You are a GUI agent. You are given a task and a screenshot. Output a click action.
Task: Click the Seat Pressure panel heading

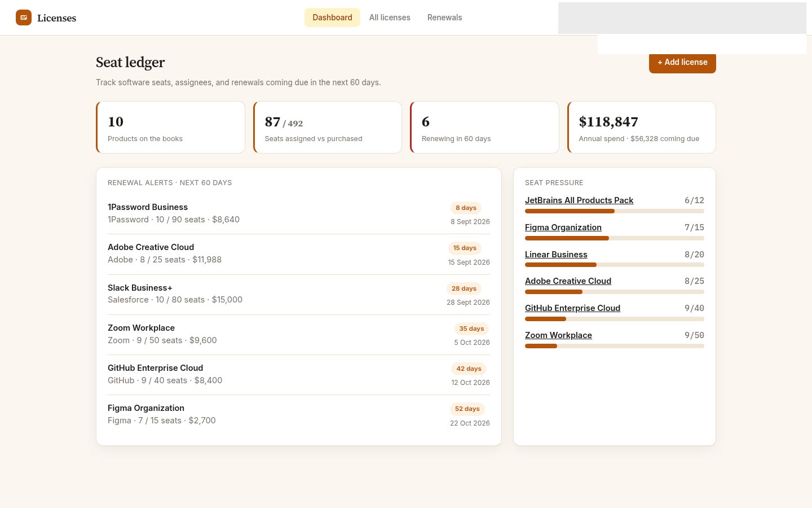(x=554, y=183)
